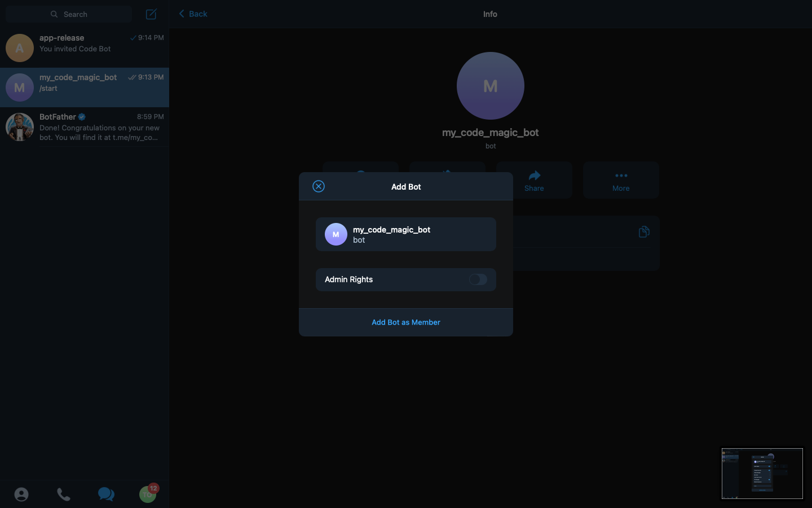
Task: Click the Add Bot dialog title
Action: tap(406, 187)
